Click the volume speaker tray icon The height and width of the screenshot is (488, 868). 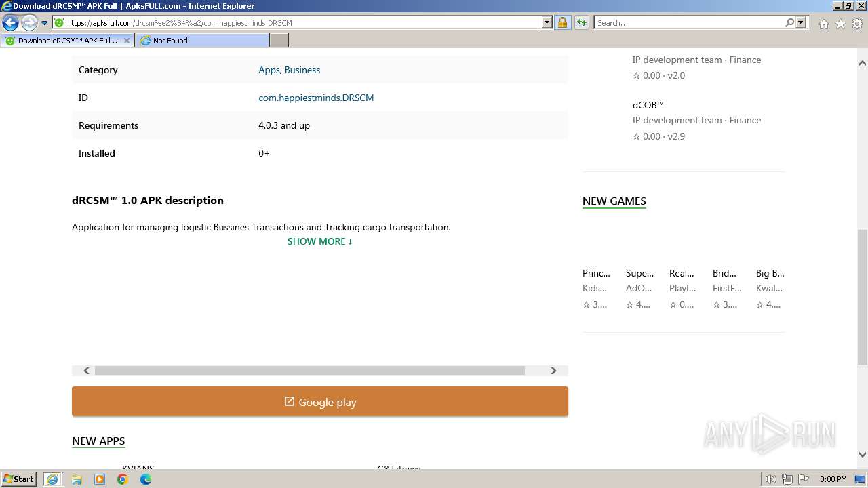pos(770,479)
